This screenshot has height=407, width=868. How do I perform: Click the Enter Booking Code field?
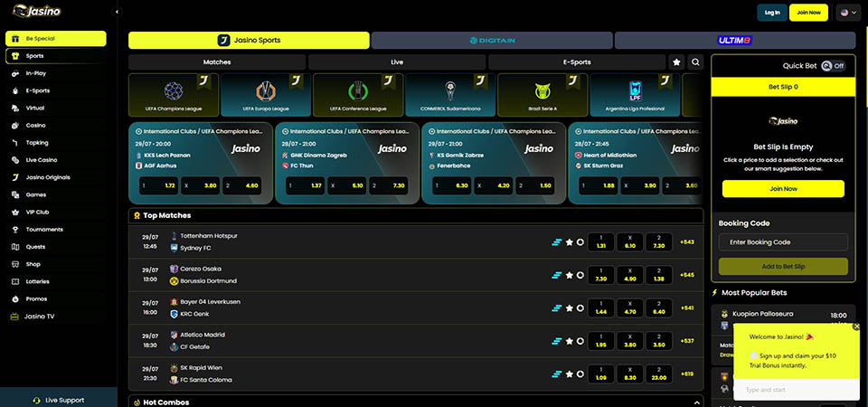[783, 242]
